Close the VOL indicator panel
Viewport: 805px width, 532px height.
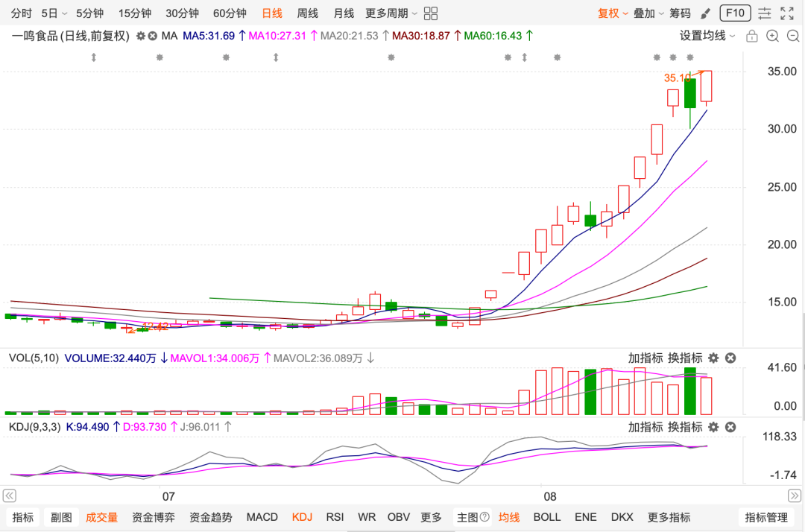pyautogui.click(x=730, y=358)
